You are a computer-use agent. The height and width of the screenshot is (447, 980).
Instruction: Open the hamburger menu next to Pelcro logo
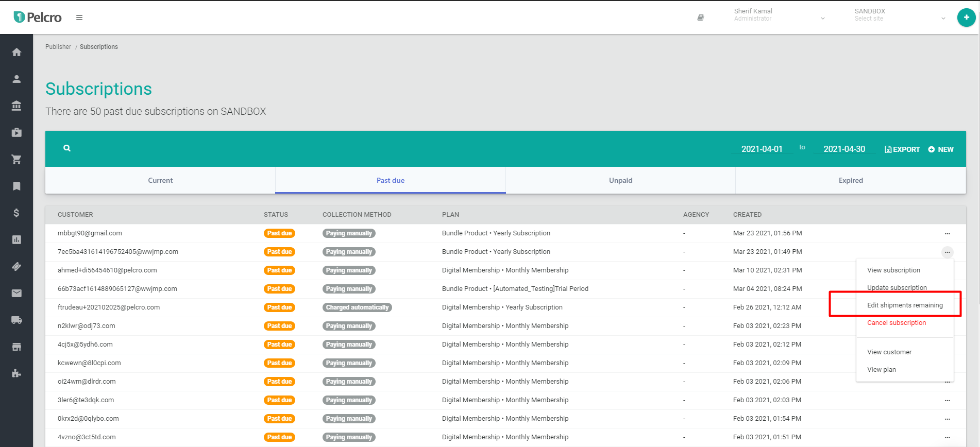[x=79, y=18]
